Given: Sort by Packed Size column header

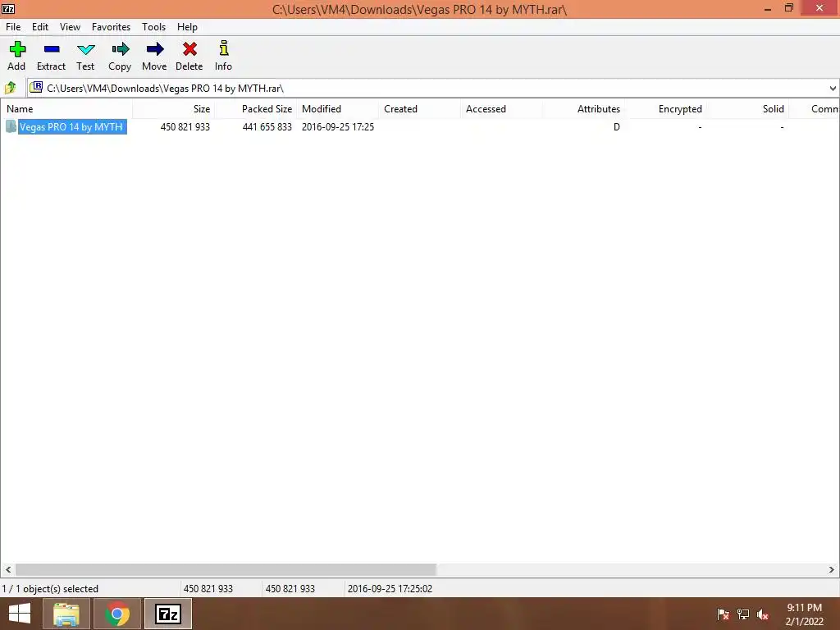Looking at the screenshot, I should [x=256, y=109].
